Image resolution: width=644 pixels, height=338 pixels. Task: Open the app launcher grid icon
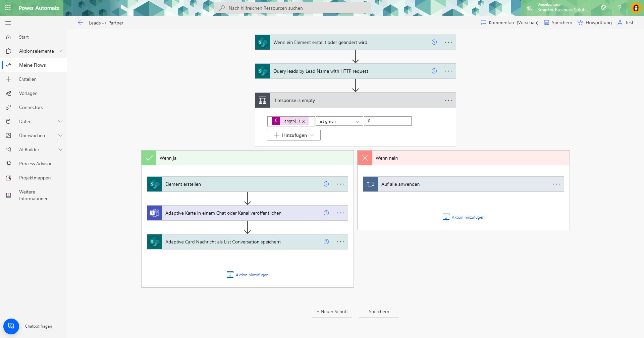click(8, 8)
